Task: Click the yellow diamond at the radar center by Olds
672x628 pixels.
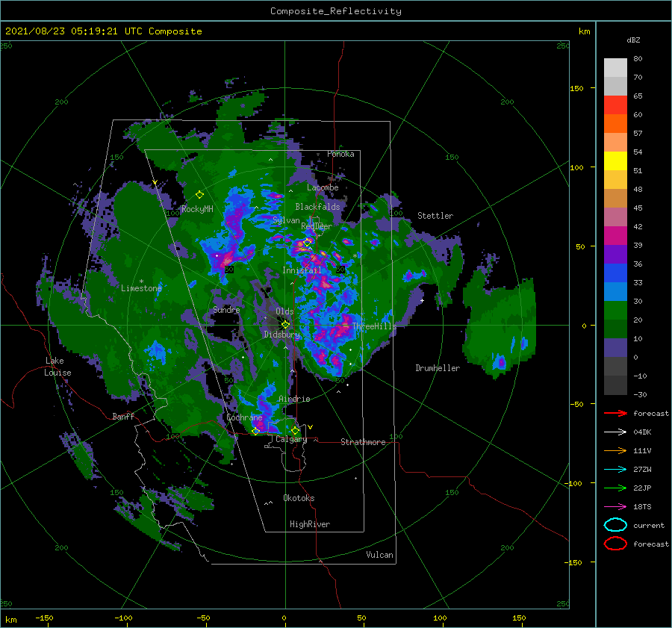Action: tap(285, 325)
